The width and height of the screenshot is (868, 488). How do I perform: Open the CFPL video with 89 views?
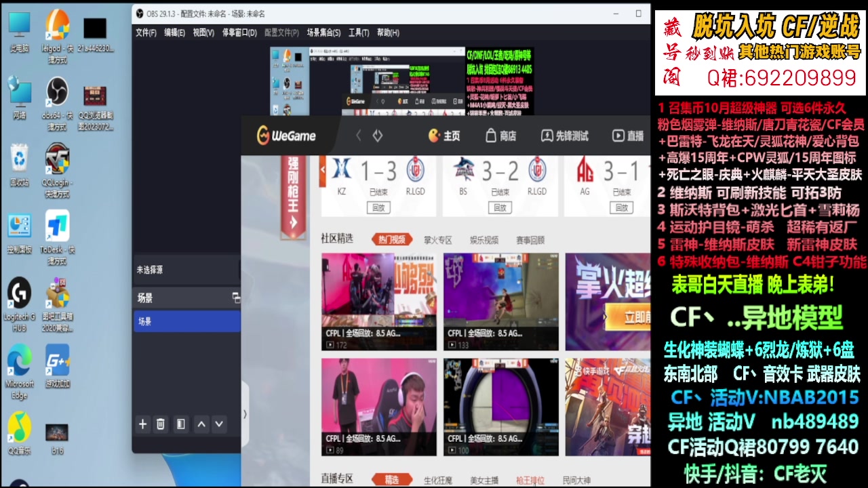tap(378, 407)
